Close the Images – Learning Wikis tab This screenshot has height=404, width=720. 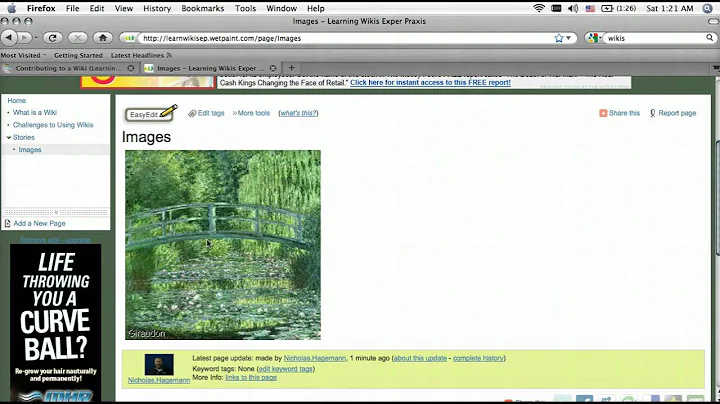(x=273, y=68)
